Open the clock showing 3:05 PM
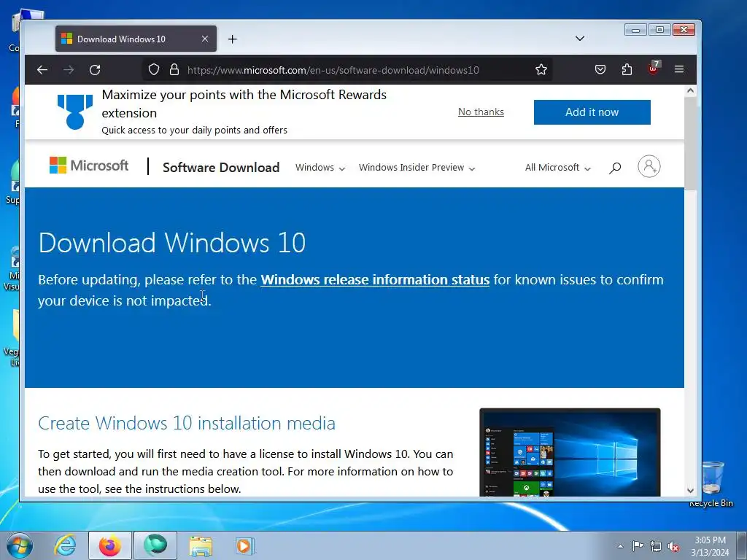Screen dimensions: 747x560 click(x=710, y=545)
